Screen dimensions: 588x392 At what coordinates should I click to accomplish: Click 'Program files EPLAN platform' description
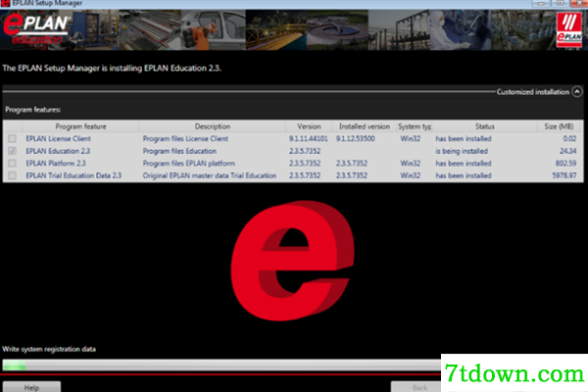(x=188, y=164)
